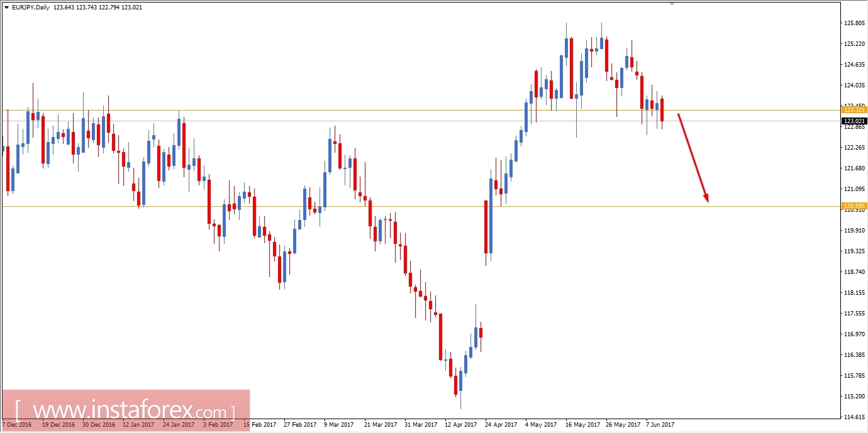Viewport: 868px width, 433px height.
Task: Click the 4 May 2017 date label
Action: coord(540,425)
